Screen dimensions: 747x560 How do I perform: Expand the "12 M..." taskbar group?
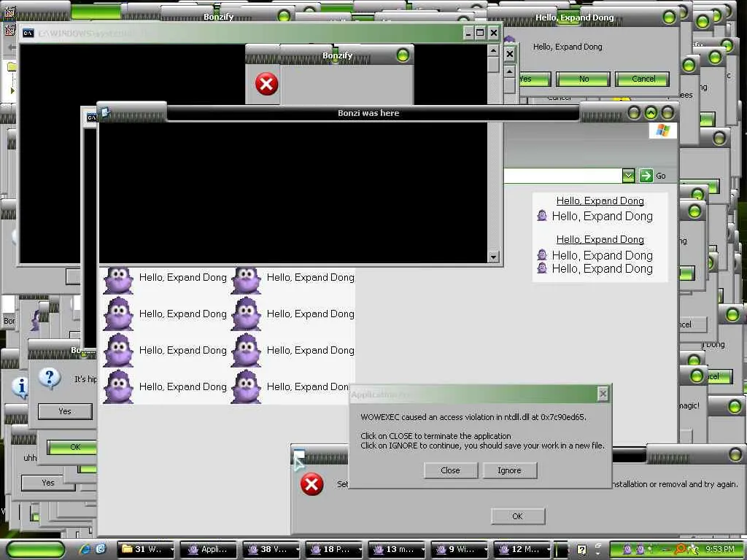coord(522,550)
